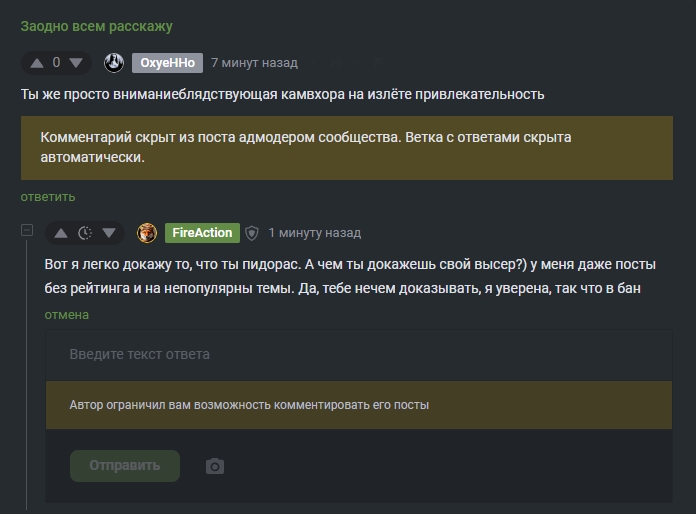Upvote the OxyeHHo comment
Image resolution: width=696 pixels, height=514 pixels.
[37, 63]
